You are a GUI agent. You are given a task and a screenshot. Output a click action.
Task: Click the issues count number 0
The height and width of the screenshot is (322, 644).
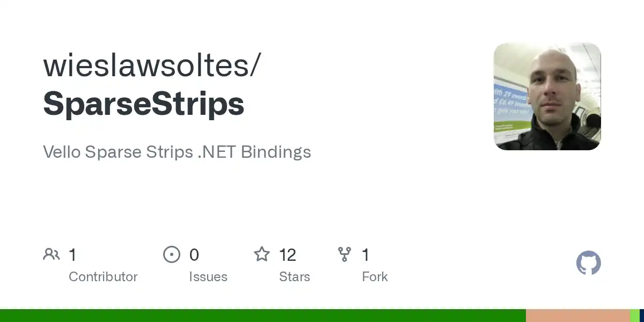[x=194, y=255]
